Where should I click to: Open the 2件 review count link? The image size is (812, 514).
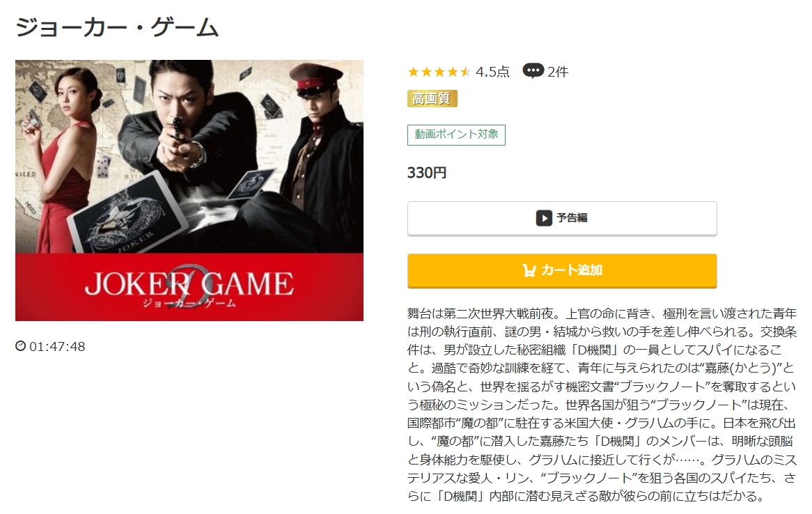tap(558, 72)
